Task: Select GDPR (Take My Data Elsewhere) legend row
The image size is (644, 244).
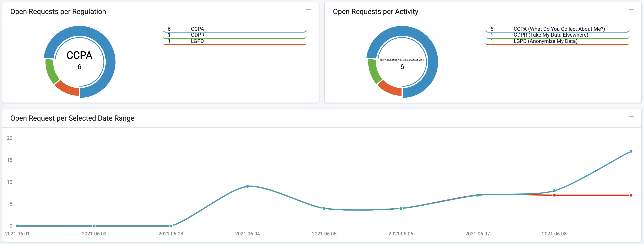Action: pyautogui.click(x=557, y=35)
